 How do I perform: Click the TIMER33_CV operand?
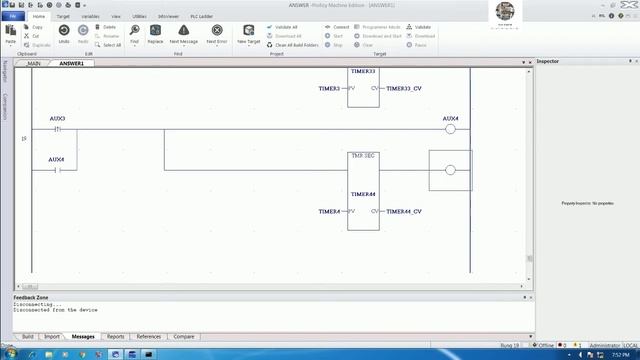tap(404, 88)
